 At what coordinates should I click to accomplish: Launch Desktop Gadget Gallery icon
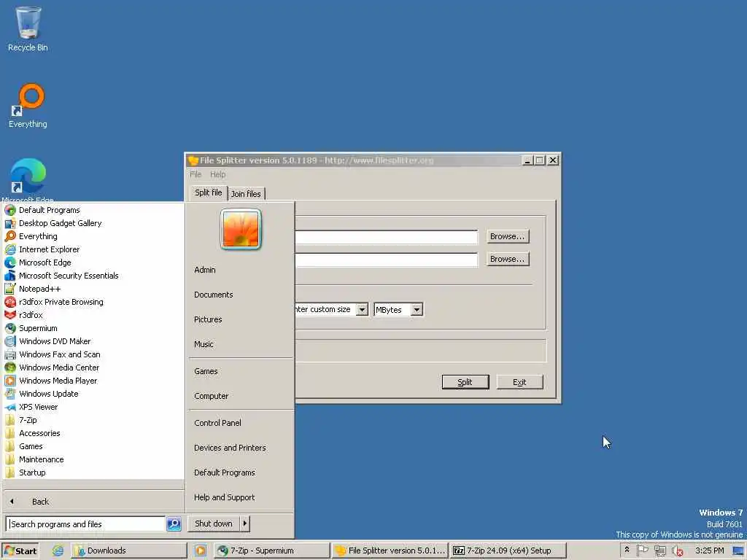[x=10, y=223]
